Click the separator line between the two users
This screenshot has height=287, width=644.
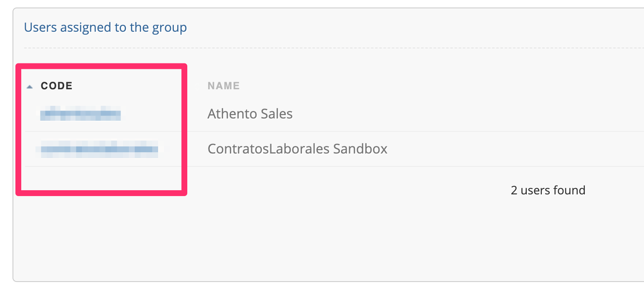tap(334, 131)
